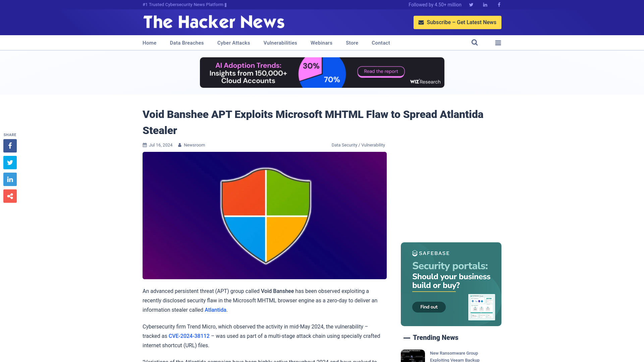Click the SafeBase Find out button
Image resolution: width=644 pixels, height=362 pixels.
429,307
